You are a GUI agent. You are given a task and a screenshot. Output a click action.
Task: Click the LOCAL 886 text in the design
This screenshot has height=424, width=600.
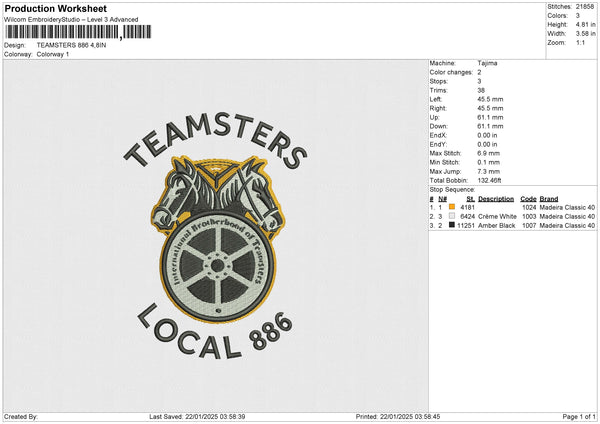click(x=214, y=332)
